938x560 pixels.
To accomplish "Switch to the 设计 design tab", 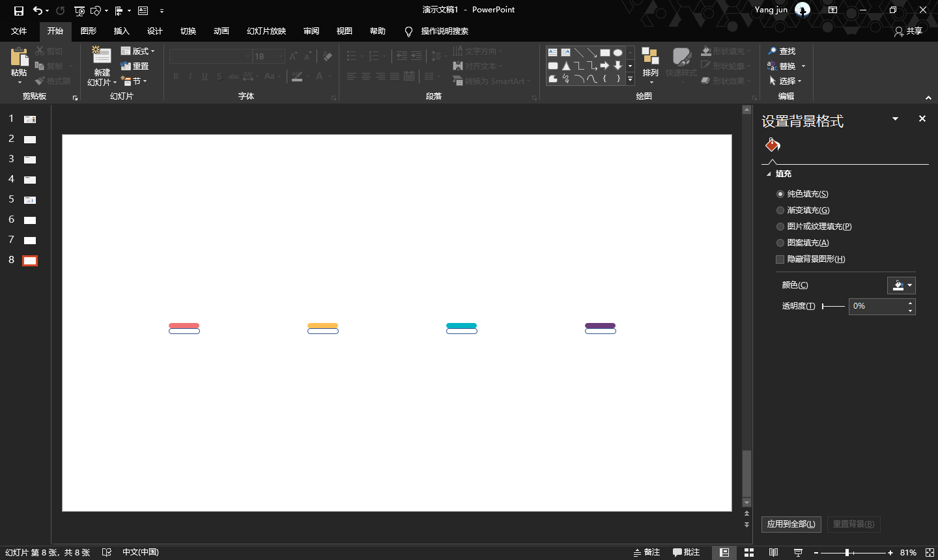I will click(154, 31).
